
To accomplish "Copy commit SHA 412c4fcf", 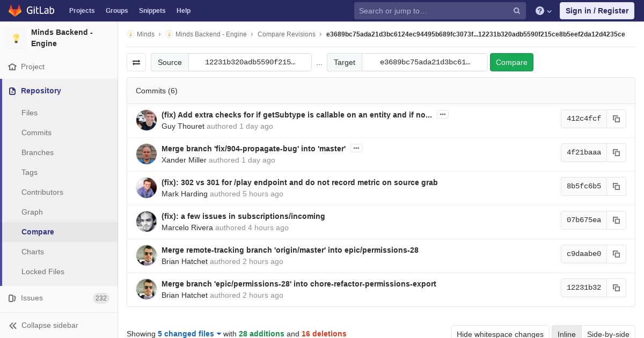I will (x=616, y=119).
